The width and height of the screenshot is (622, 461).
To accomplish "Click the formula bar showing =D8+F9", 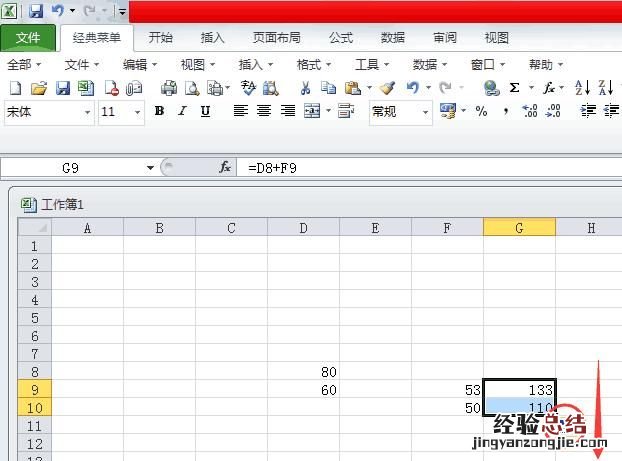I will (429, 168).
